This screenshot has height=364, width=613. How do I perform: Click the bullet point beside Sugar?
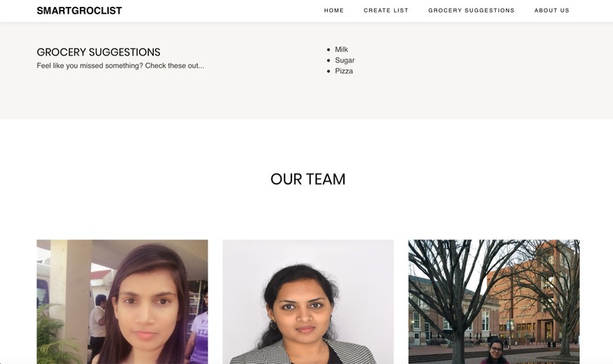click(x=329, y=61)
